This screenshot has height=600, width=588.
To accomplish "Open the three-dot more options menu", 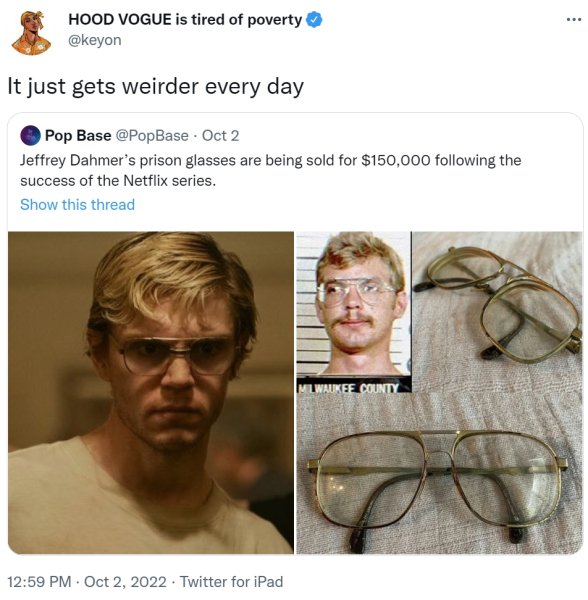I will [573, 20].
